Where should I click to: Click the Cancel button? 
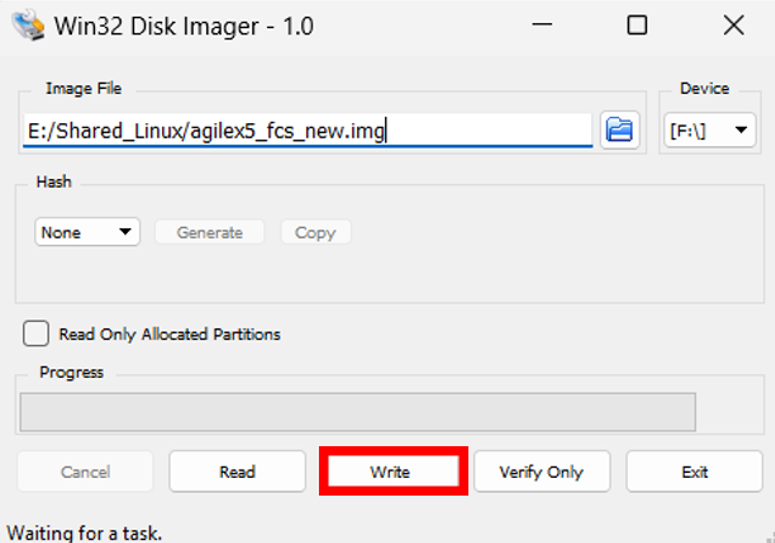tap(85, 472)
